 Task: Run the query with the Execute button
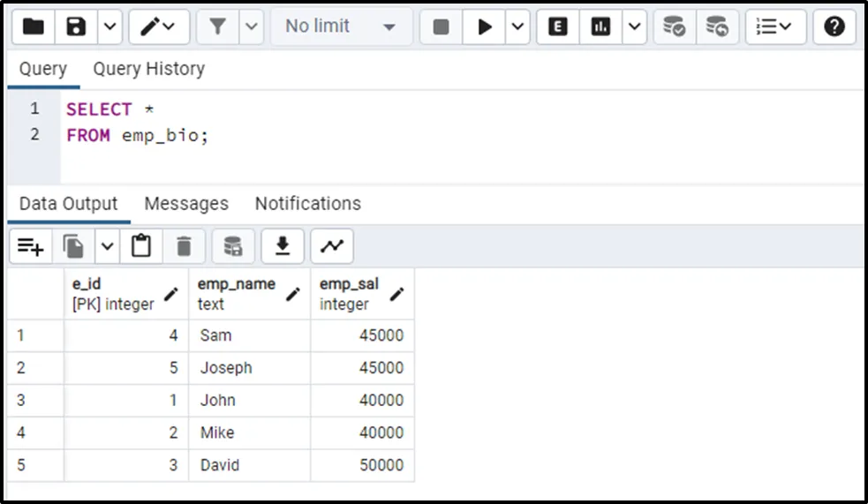485,26
